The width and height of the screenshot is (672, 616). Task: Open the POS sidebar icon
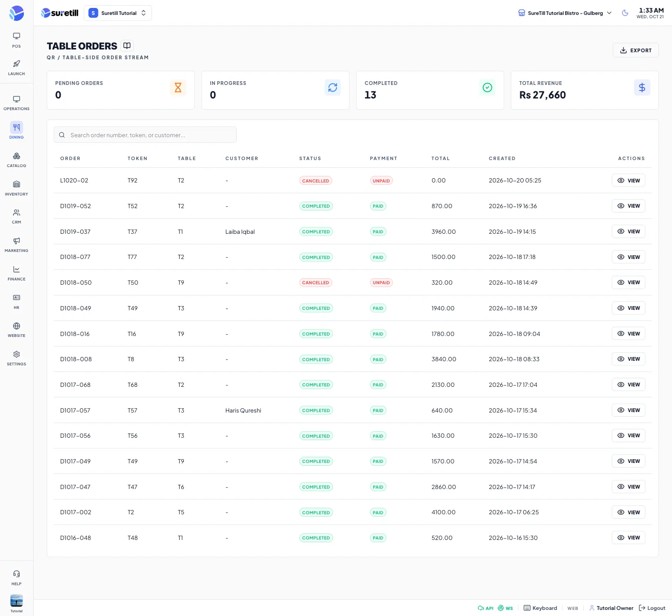[x=16, y=40]
